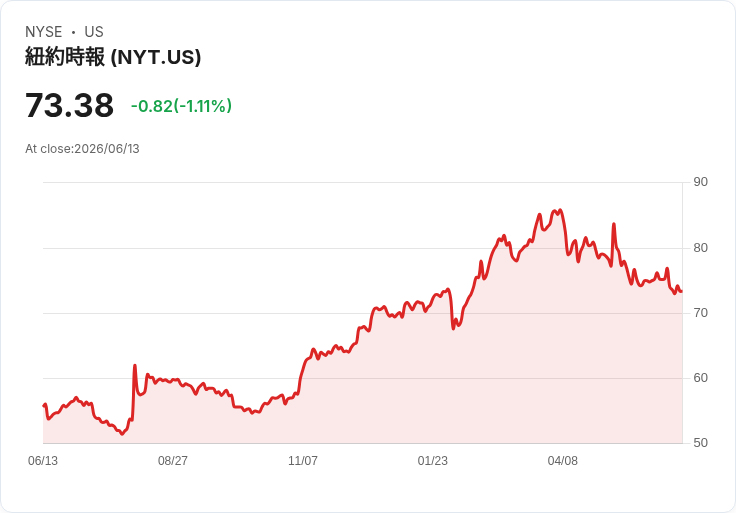
Task: Click the chart line's starting point at 06/13
Action: pos(44,406)
